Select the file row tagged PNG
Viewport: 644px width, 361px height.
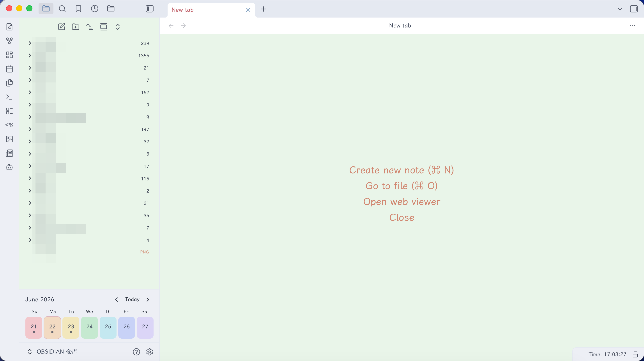[x=89, y=252]
